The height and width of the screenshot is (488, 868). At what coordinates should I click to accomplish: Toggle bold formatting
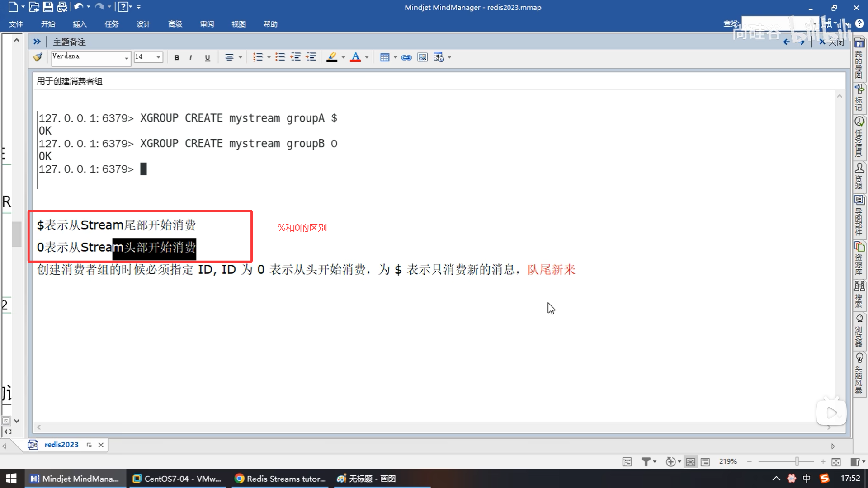click(x=177, y=57)
